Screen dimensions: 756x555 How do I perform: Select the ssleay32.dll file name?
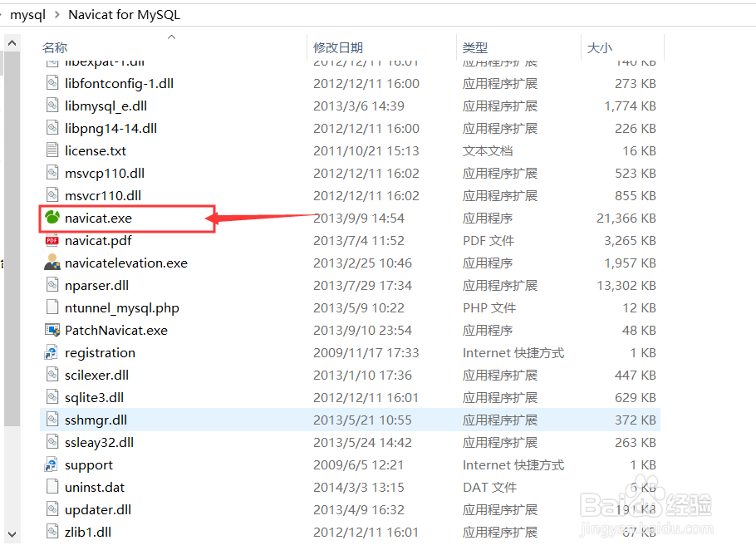[100, 443]
